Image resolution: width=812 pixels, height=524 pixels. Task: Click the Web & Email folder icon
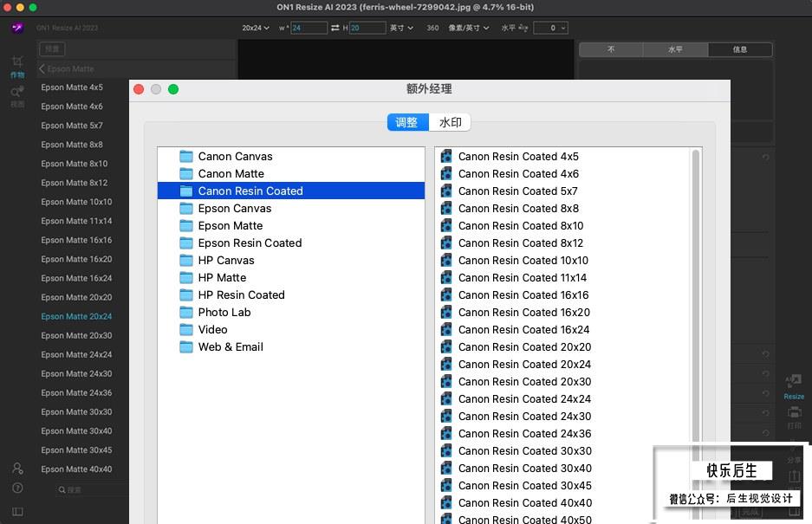click(186, 347)
